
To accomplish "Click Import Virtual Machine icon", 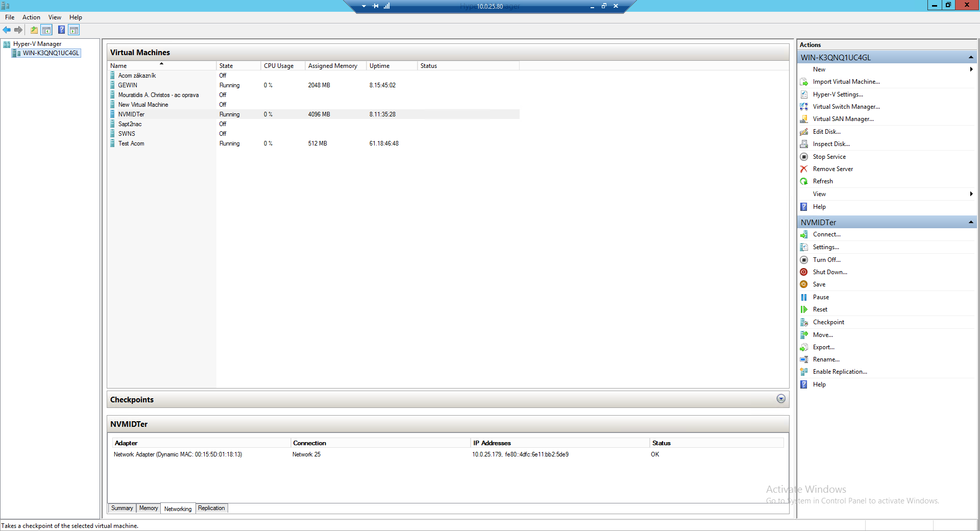I will click(804, 82).
